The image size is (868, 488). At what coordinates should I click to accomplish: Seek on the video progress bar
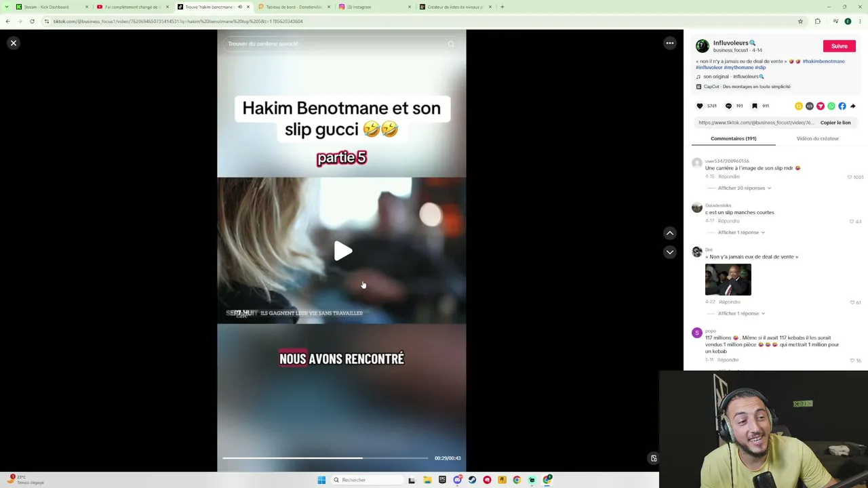(325, 458)
